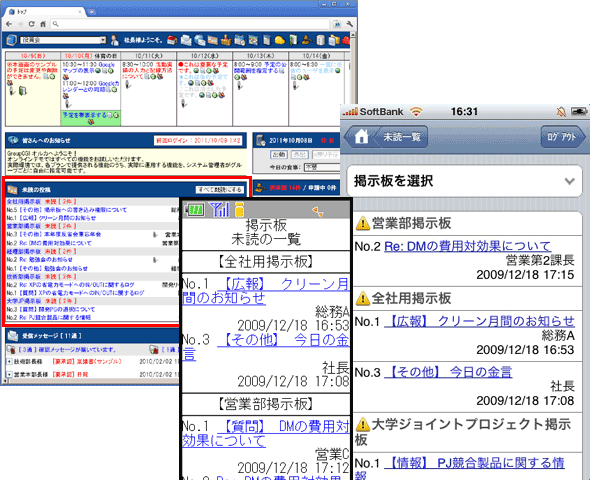Image resolution: width=590 pixels, height=480 pixels.
Task: Open the approval stamp icon in toolbar
Action: click(x=226, y=40)
